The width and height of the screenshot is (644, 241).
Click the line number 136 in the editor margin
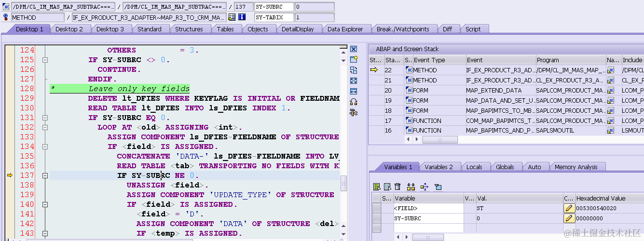27,166
